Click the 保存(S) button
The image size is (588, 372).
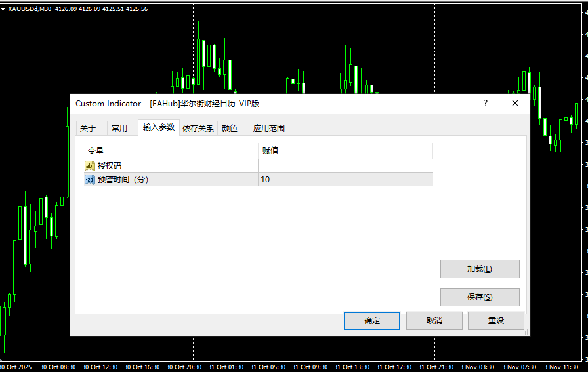point(480,297)
